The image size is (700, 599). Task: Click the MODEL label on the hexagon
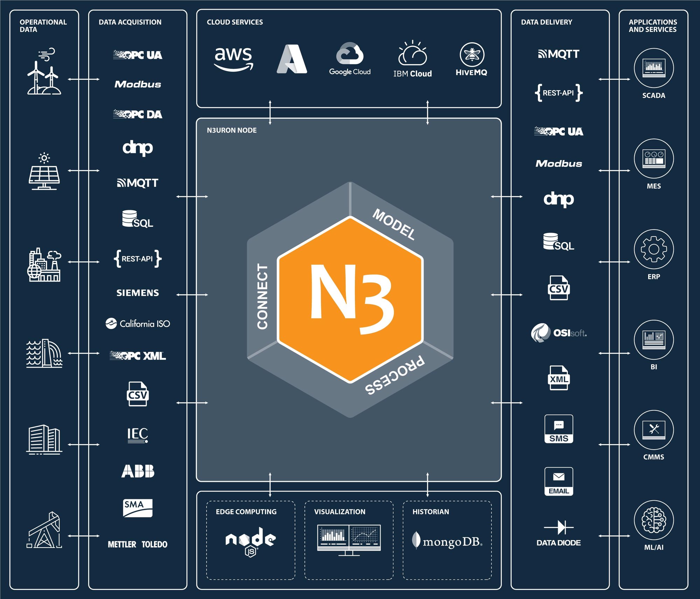[x=394, y=224]
